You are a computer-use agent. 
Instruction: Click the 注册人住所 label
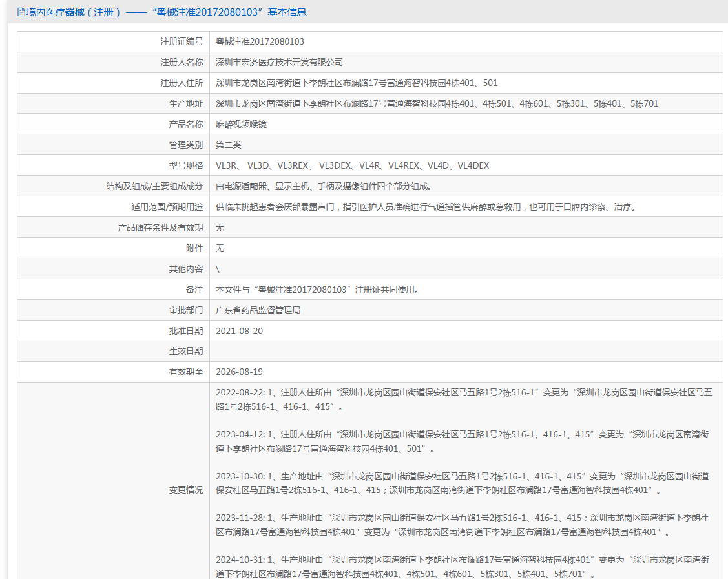tap(182, 83)
